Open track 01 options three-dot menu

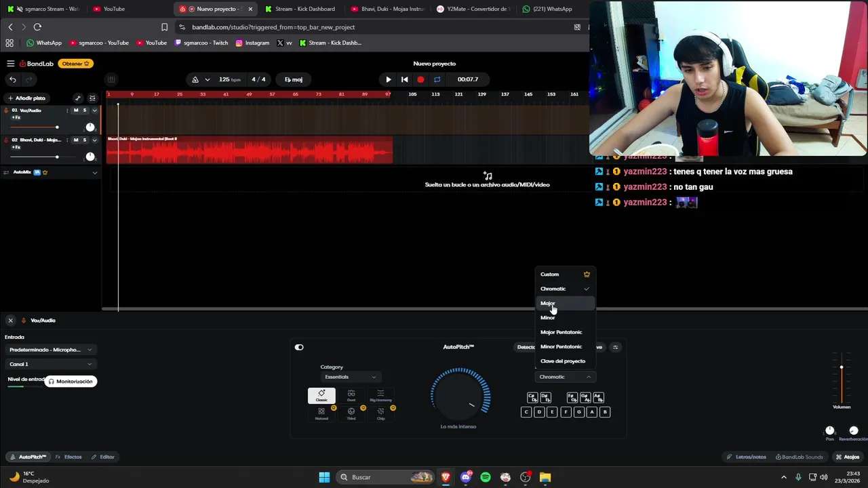click(x=67, y=110)
